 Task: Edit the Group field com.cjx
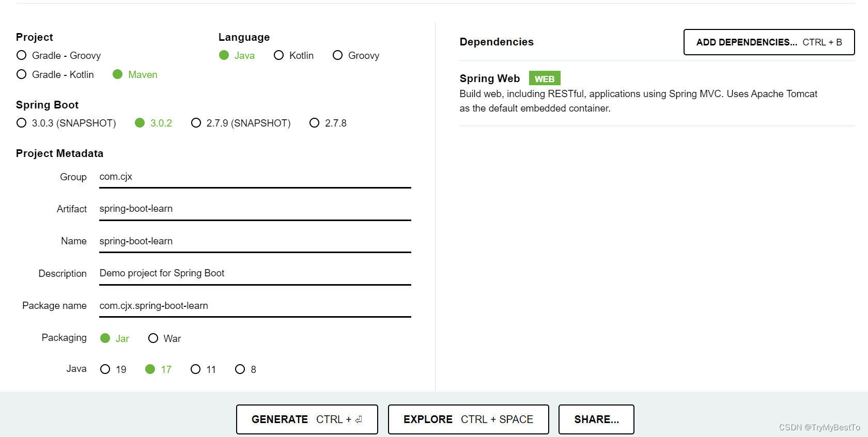coord(255,177)
